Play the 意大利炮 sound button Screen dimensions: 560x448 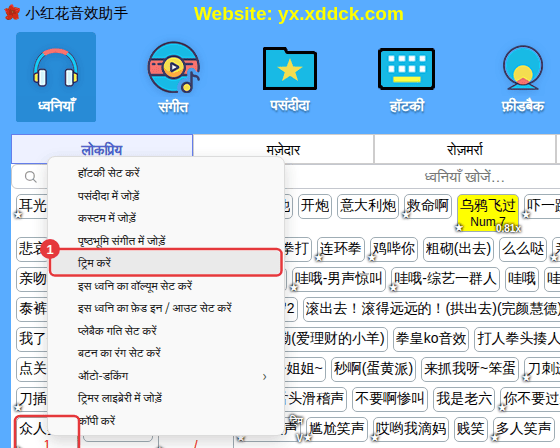click(368, 206)
